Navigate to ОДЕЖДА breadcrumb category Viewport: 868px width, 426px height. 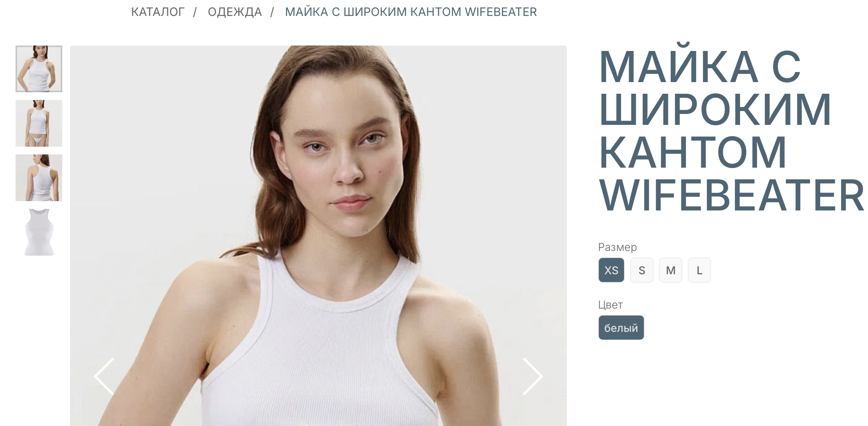[235, 12]
